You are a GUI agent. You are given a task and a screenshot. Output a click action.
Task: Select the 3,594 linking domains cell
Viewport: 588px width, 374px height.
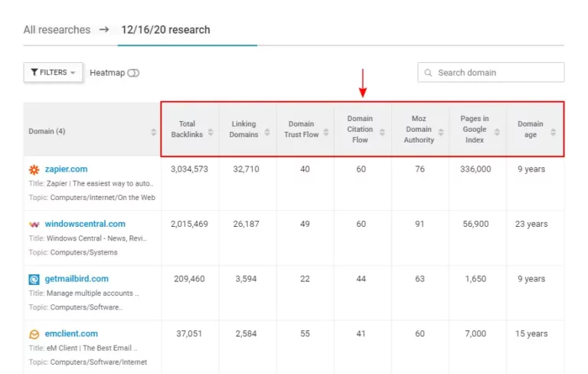246,279
